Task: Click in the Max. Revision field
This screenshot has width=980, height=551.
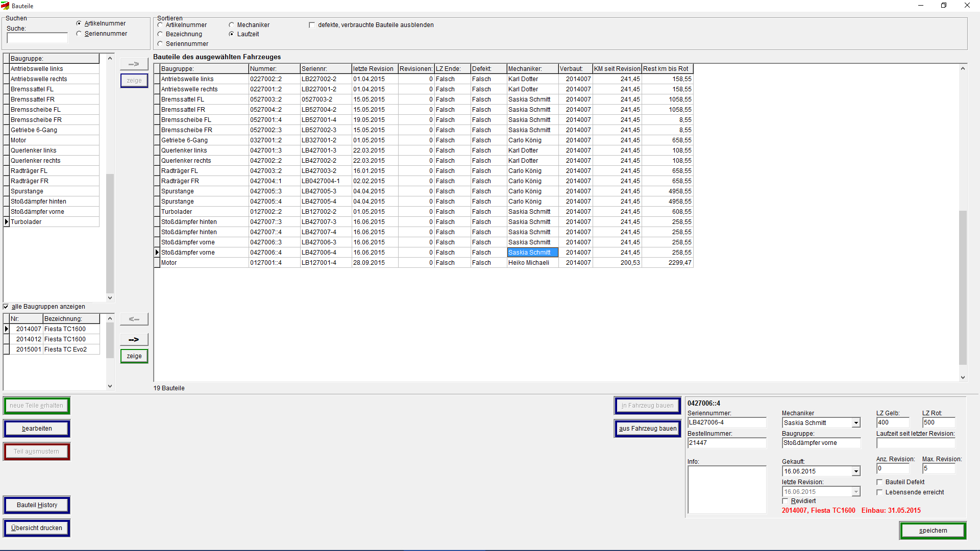Action: [x=938, y=468]
